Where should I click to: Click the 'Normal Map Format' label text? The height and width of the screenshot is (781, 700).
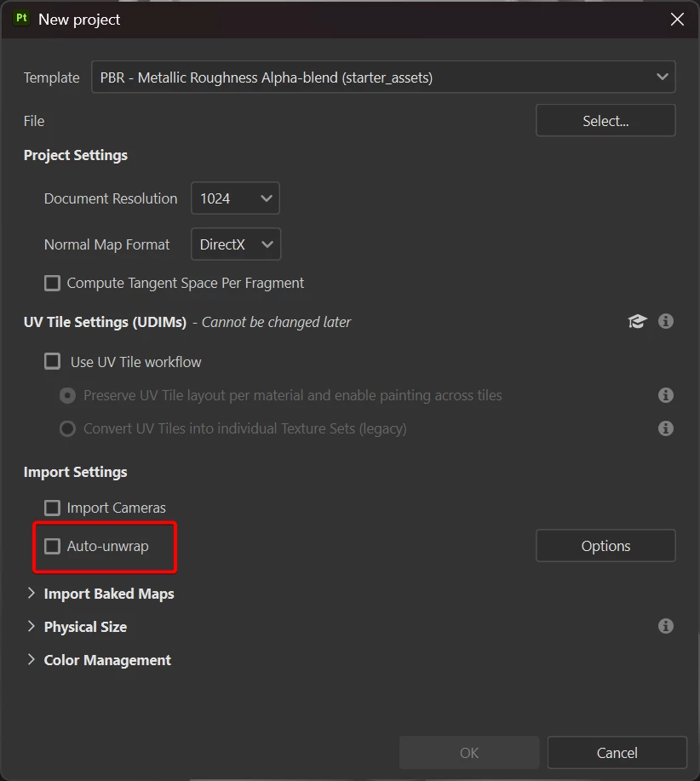point(107,244)
